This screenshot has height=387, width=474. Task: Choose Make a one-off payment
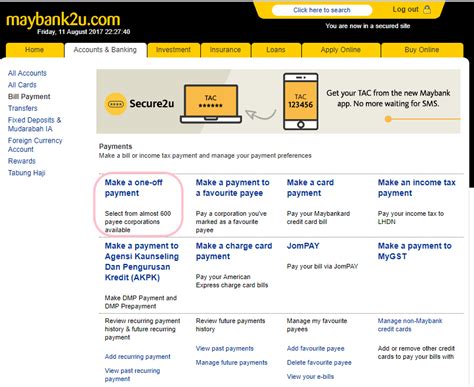coord(134,188)
